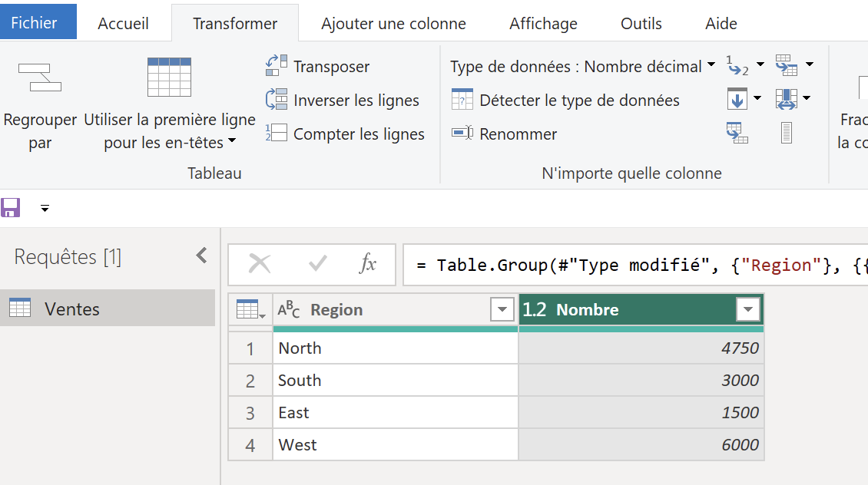Image resolution: width=868 pixels, height=485 pixels.
Task: Expand the en-têtes dropdown arrow
Action: click(x=232, y=141)
